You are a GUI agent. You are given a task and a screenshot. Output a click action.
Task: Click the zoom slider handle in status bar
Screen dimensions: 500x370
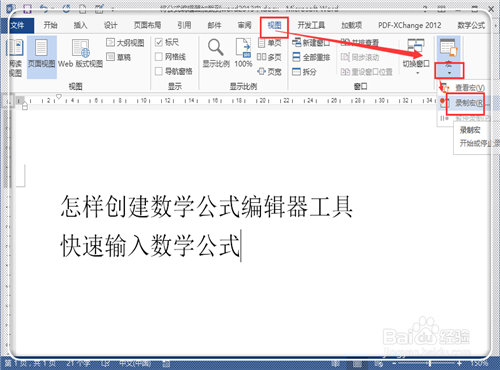tap(430, 363)
